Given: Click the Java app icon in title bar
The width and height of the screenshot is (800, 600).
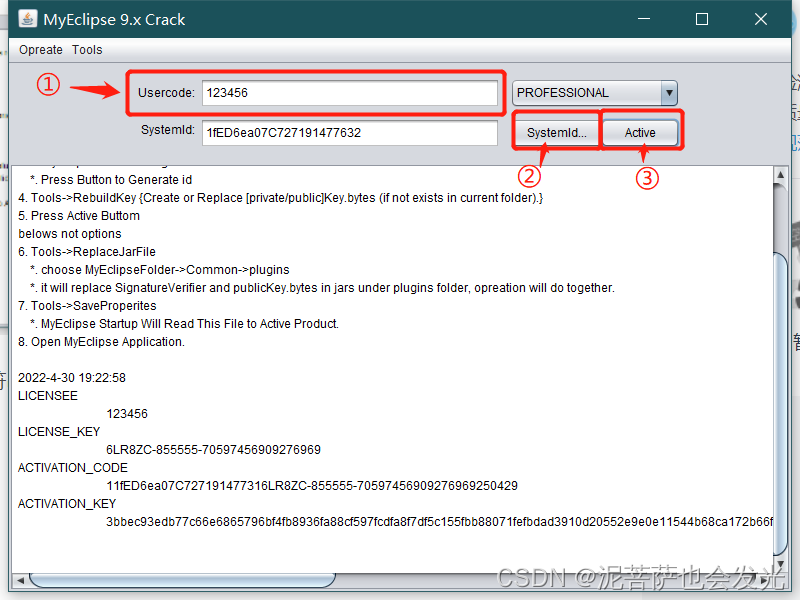Looking at the screenshot, I should (x=28, y=19).
